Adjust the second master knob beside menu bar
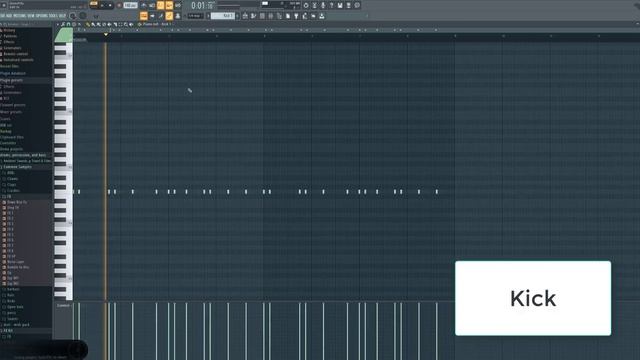 (x=83, y=16)
